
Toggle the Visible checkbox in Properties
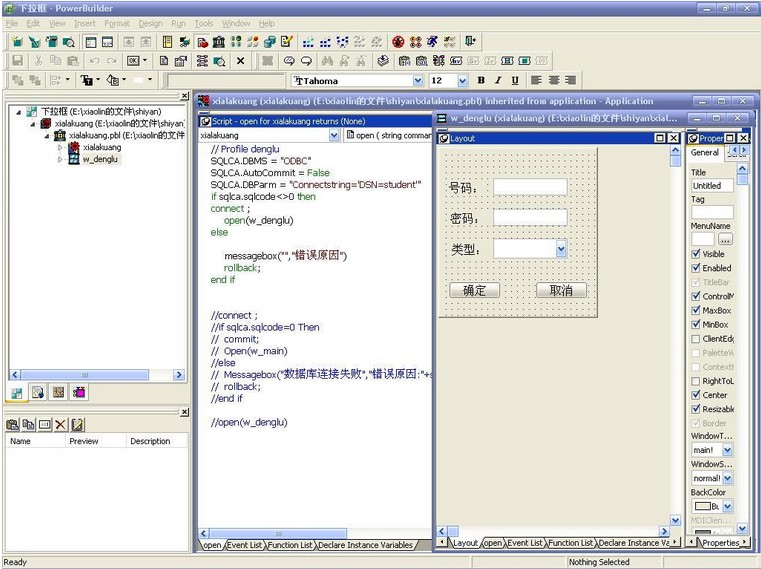(x=696, y=254)
